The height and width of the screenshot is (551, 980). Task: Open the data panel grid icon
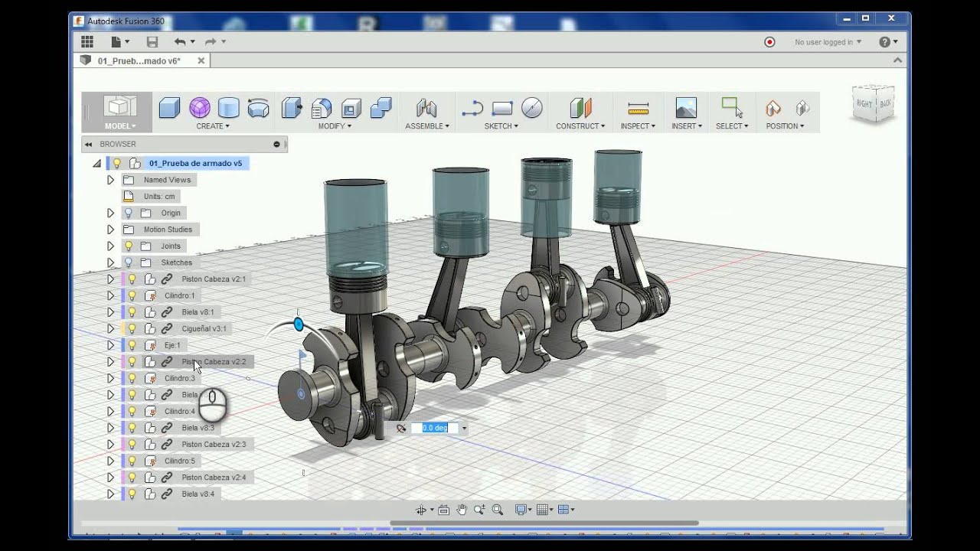87,41
